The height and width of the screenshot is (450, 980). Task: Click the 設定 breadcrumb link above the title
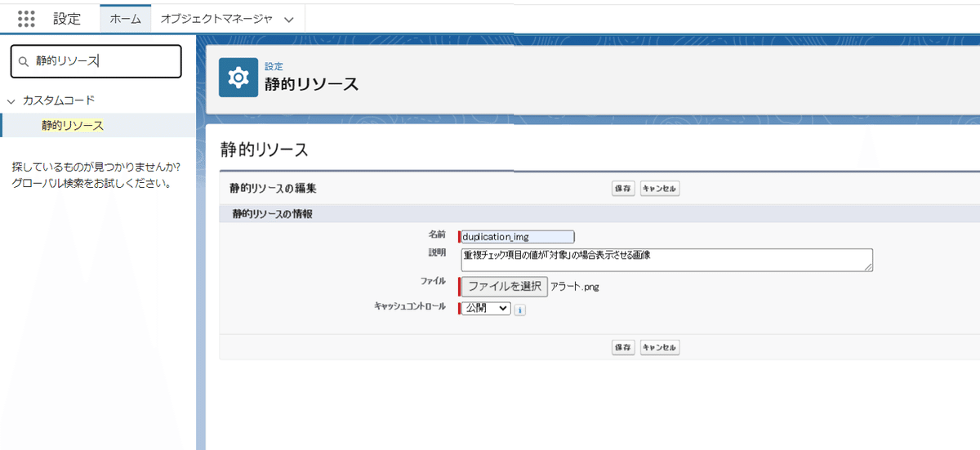point(274,67)
